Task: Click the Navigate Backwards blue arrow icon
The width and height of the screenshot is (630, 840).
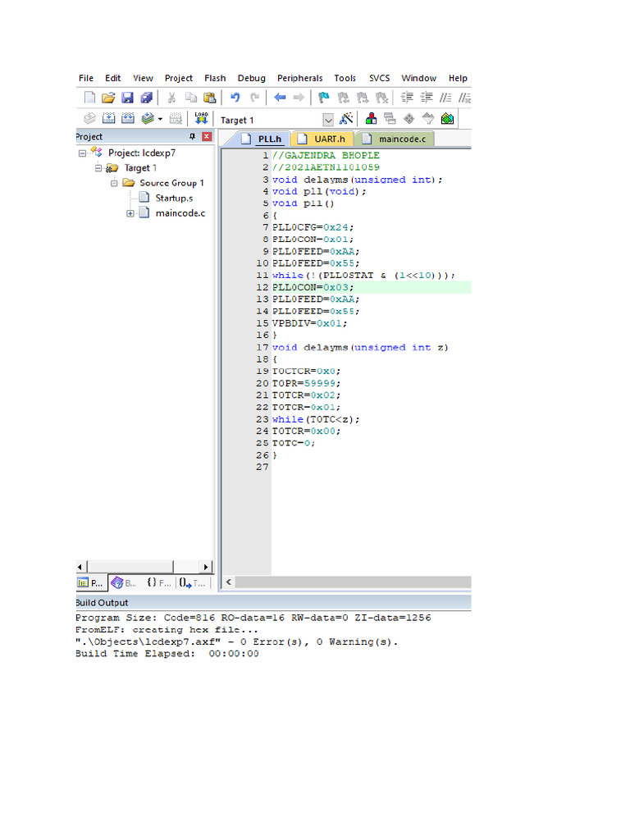Action: click(x=280, y=98)
